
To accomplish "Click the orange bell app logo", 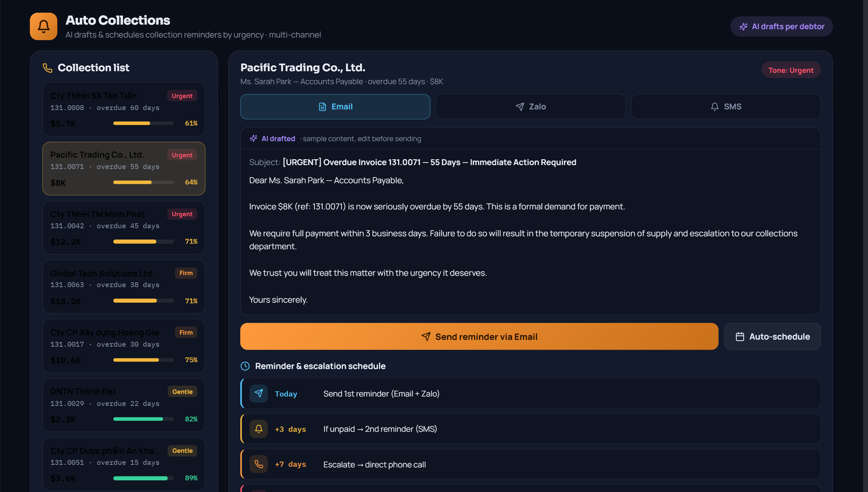I will click(44, 26).
